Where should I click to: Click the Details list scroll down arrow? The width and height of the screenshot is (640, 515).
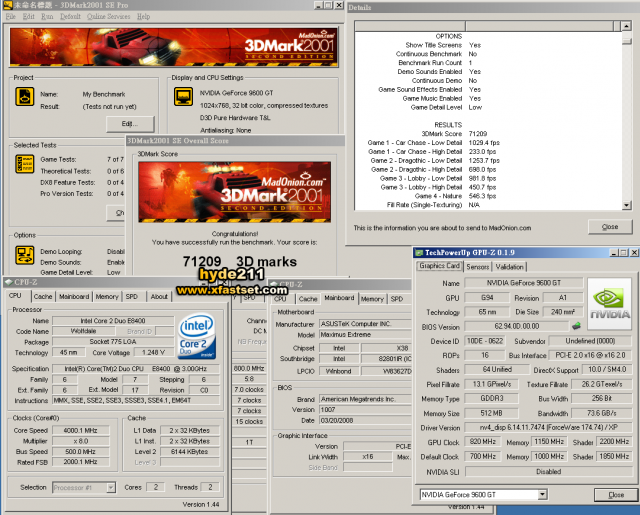click(x=627, y=205)
